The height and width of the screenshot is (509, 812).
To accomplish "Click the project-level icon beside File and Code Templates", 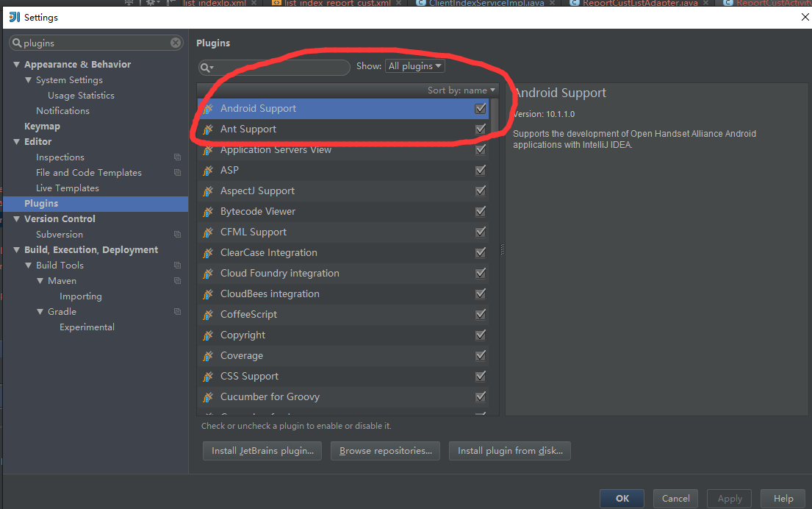I will pos(178,173).
